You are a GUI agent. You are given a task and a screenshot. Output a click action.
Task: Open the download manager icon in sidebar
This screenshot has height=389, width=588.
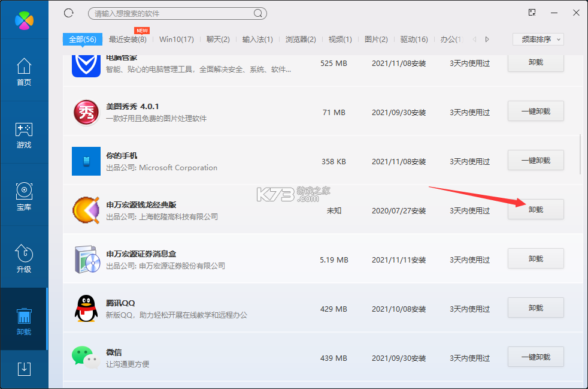coord(25,369)
